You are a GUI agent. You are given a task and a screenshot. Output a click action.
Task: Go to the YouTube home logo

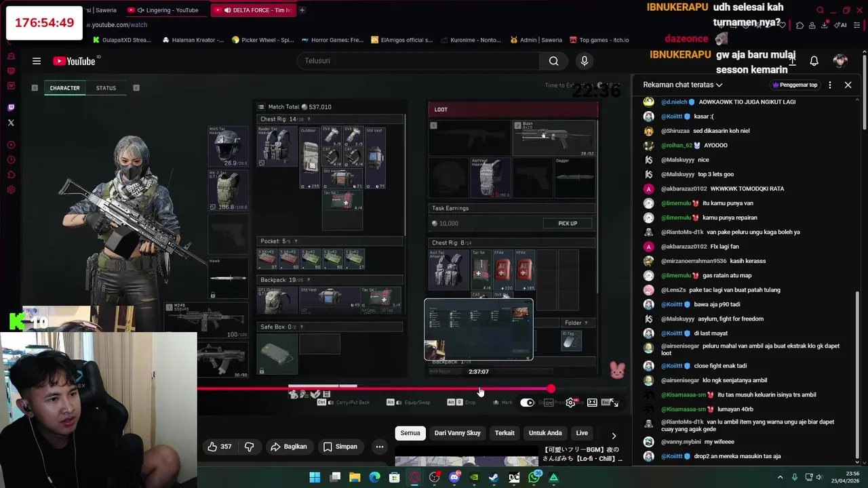74,61
